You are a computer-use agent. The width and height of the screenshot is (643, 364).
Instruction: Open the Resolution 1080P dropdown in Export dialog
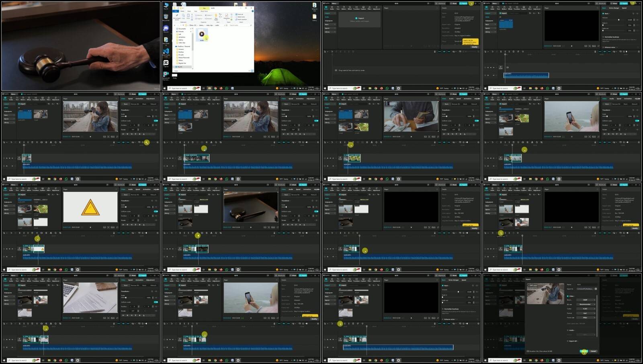(x=586, y=300)
